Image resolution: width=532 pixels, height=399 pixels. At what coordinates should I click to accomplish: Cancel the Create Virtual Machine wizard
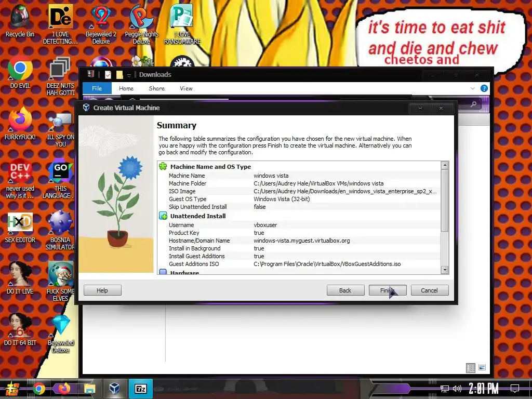[x=430, y=290]
